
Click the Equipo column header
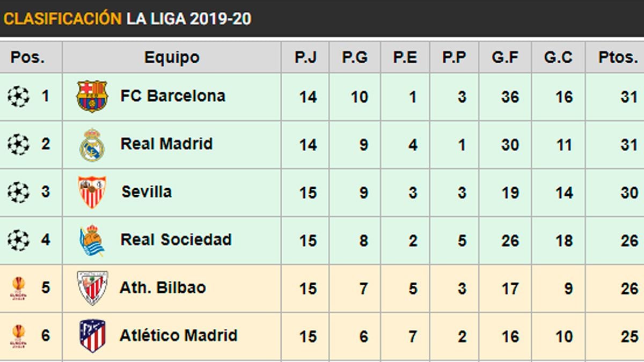click(x=172, y=57)
